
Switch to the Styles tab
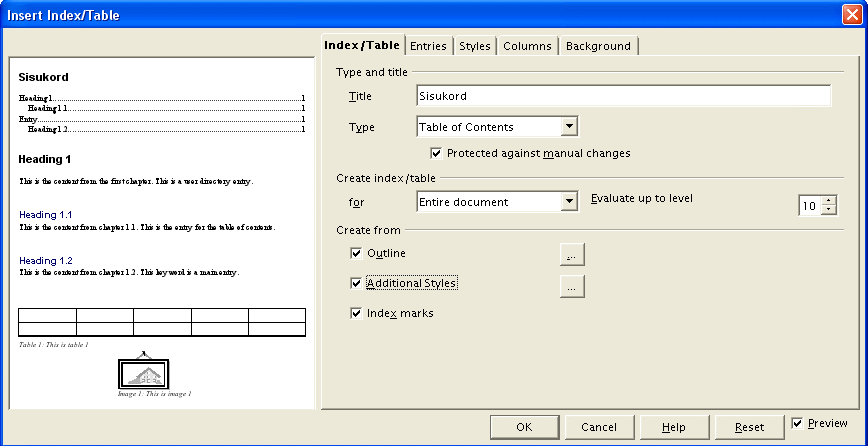(474, 46)
